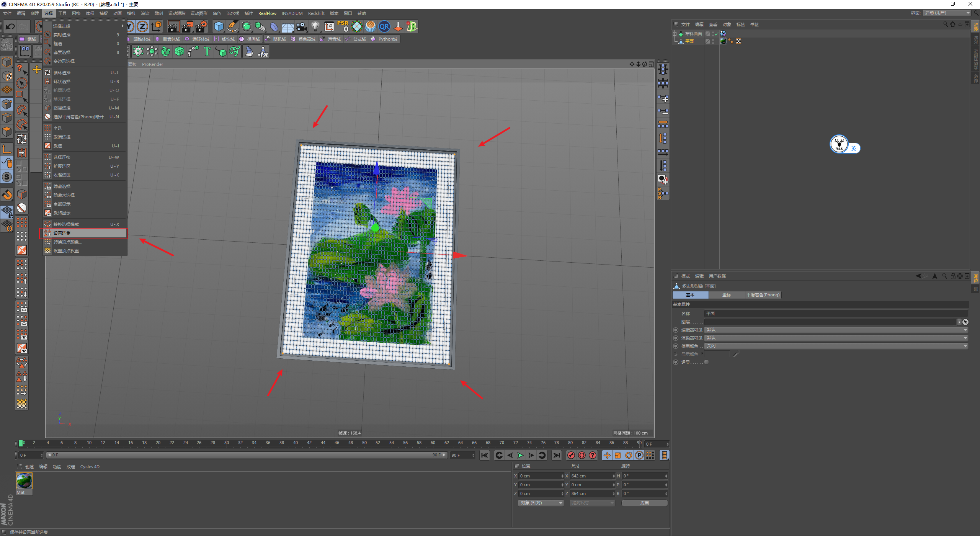Open the 对象 (相对) coordinate dropdown
Screen dimensions: 980x536
[x=541, y=503]
